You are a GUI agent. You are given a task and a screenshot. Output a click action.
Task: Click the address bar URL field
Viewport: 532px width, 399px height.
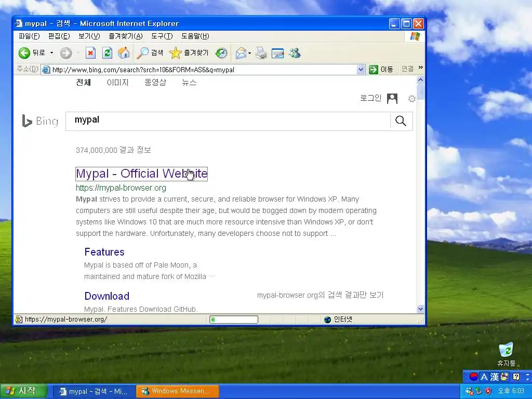[204, 70]
